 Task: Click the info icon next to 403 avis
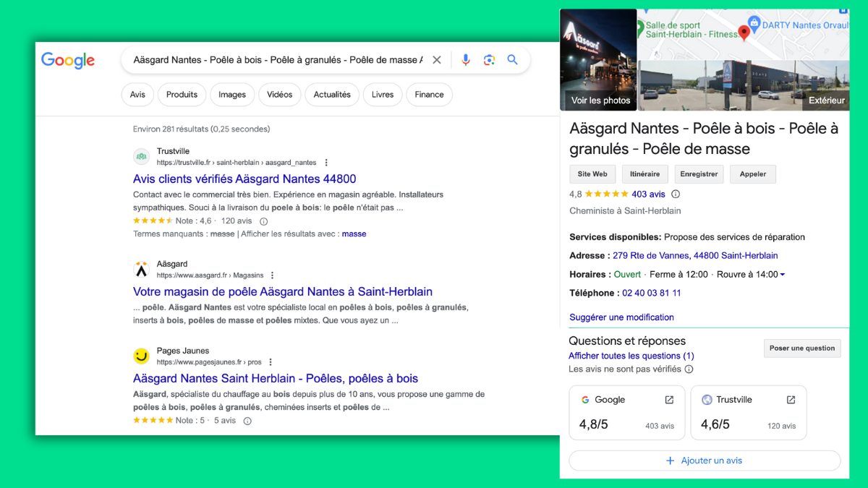click(x=676, y=194)
